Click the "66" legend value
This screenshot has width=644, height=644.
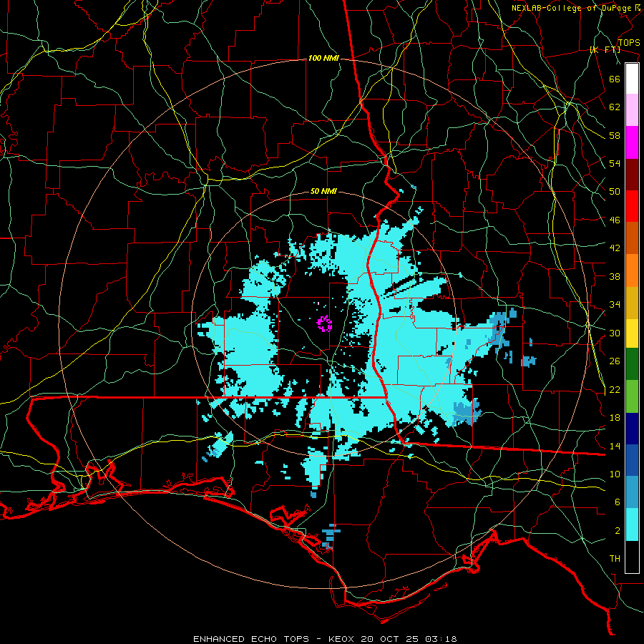[x=615, y=79]
